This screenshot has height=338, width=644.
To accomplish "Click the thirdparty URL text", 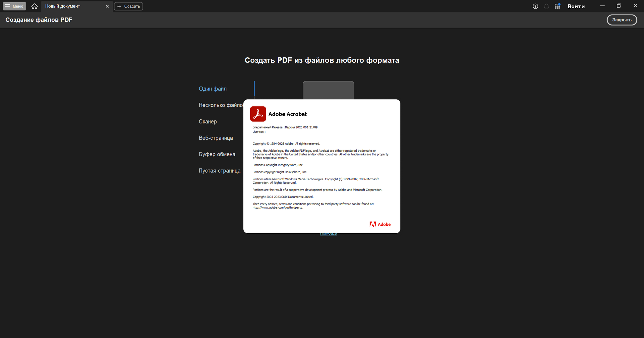I will [x=278, y=208].
